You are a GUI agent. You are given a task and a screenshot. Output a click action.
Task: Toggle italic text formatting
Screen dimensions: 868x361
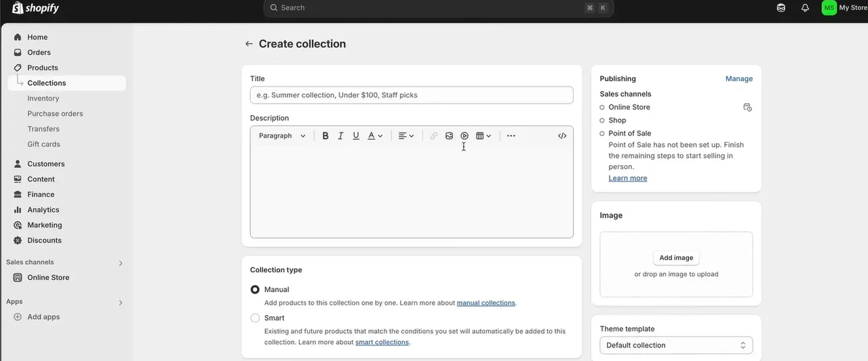coord(340,136)
